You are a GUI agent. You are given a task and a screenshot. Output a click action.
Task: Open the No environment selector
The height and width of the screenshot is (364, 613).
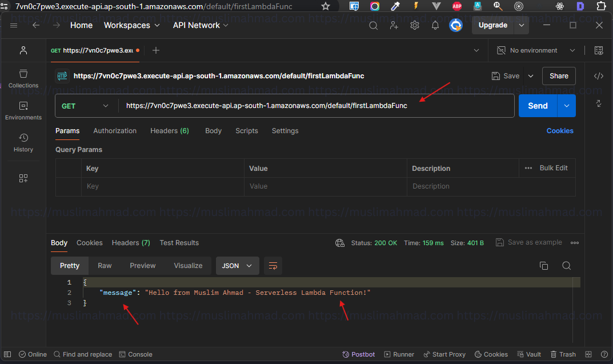534,50
